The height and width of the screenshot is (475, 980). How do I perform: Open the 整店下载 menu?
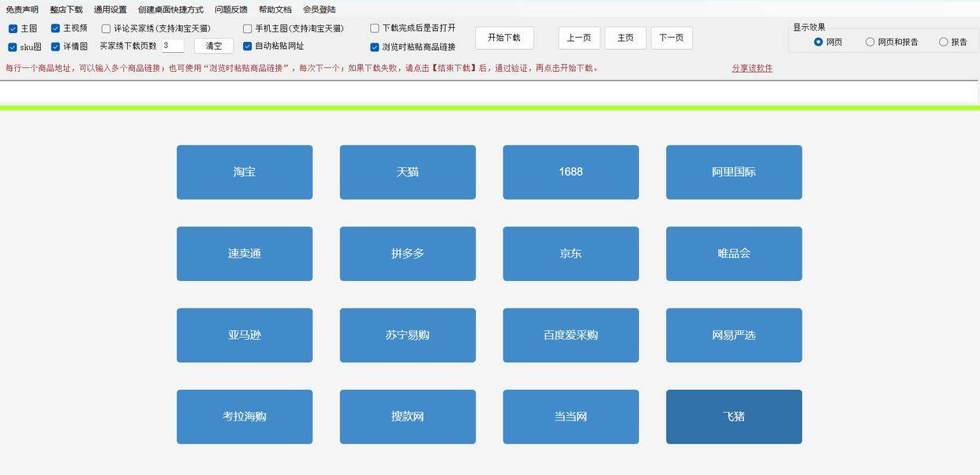(x=66, y=9)
